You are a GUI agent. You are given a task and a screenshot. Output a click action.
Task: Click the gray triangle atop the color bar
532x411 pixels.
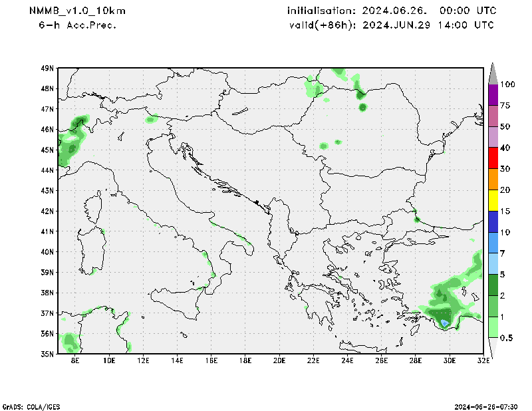pyautogui.click(x=493, y=73)
